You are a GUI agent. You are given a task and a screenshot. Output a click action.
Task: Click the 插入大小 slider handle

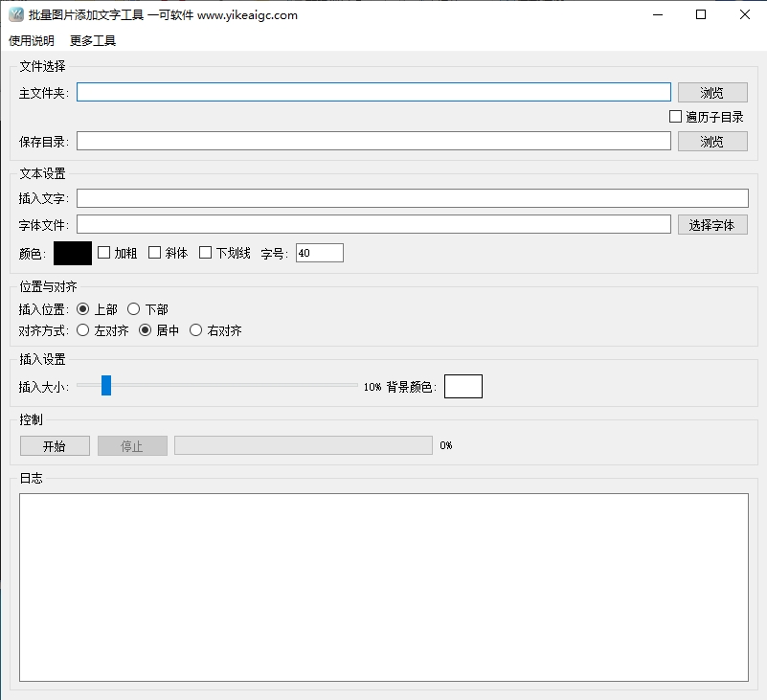106,386
